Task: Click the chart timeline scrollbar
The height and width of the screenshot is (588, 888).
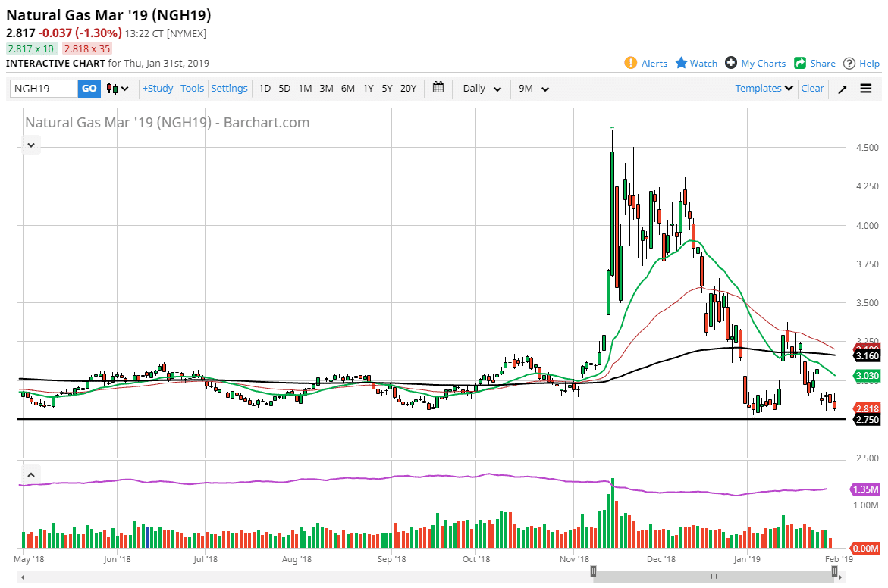Action: pyautogui.click(x=713, y=577)
